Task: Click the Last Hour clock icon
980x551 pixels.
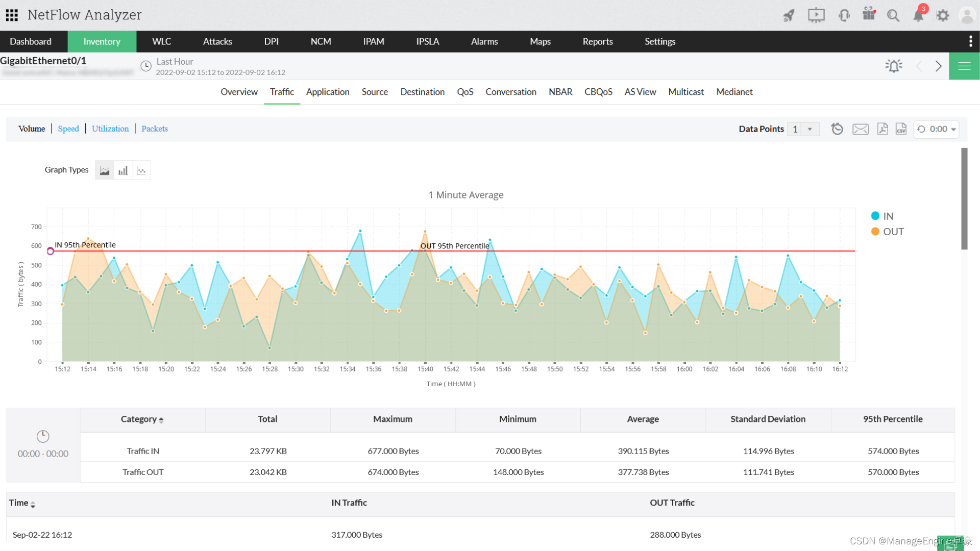Action: [146, 66]
